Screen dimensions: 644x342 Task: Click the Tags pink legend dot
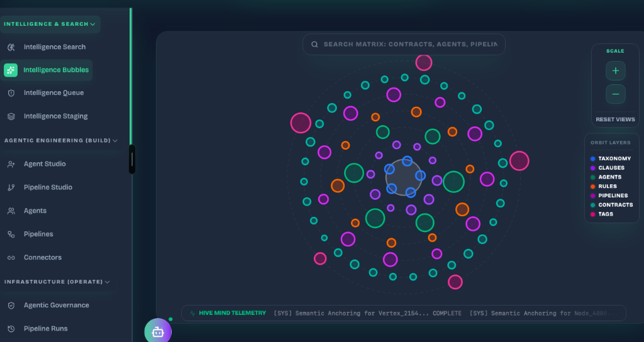pos(592,214)
